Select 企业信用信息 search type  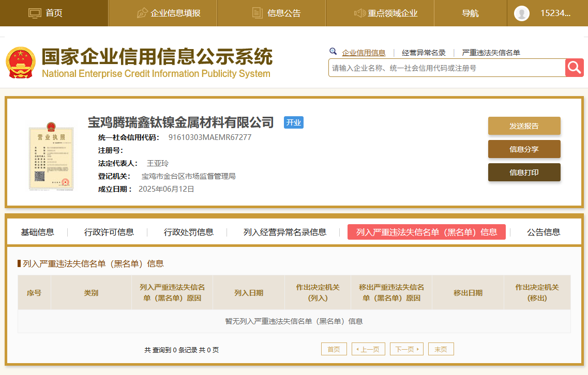(x=364, y=53)
